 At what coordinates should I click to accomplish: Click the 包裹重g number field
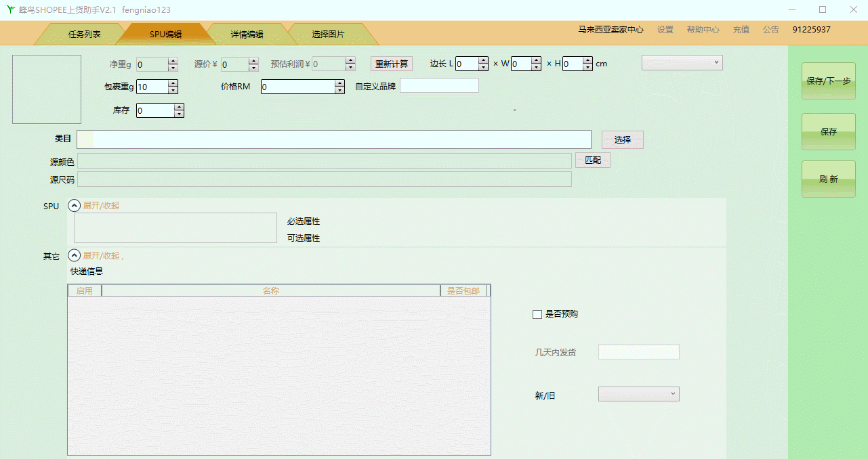pos(152,87)
